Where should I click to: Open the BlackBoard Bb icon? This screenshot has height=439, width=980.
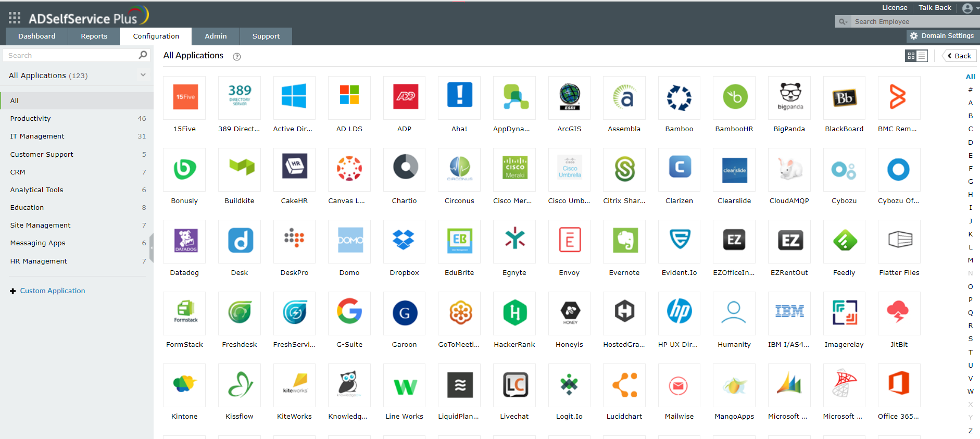844,97
